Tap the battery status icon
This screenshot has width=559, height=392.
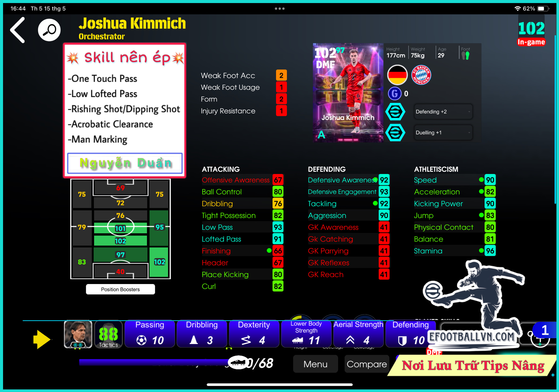point(543,8)
